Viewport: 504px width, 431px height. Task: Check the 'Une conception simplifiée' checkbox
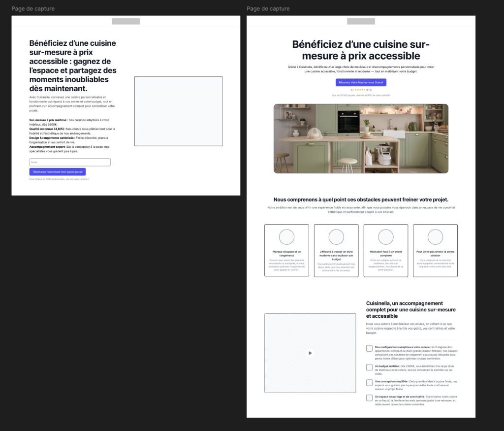click(369, 382)
